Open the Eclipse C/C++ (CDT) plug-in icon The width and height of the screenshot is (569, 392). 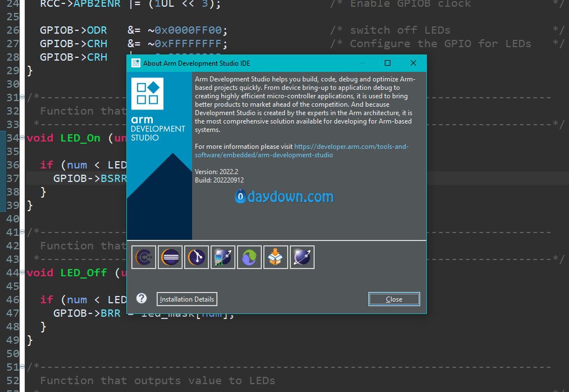[144, 257]
